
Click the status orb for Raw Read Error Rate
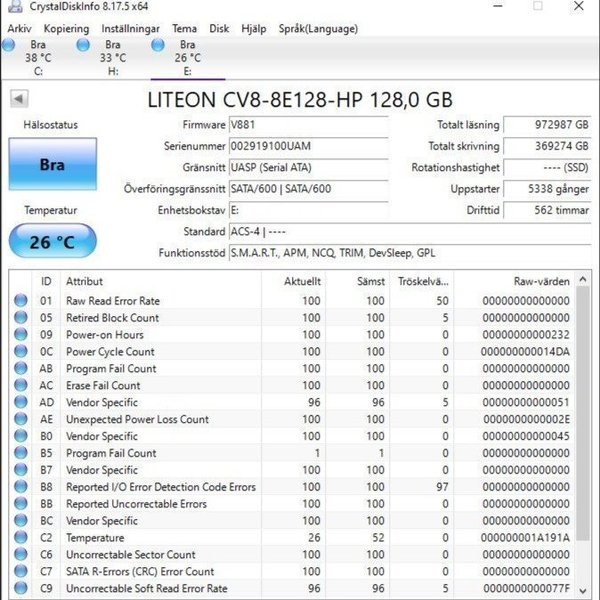coord(21,300)
